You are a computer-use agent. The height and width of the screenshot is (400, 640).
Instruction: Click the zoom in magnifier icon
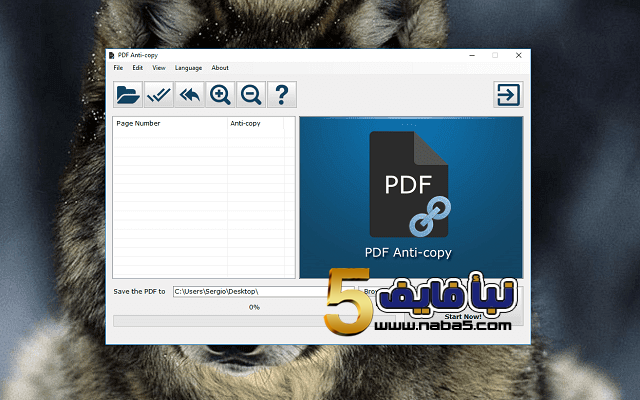click(x=220, y=95)
